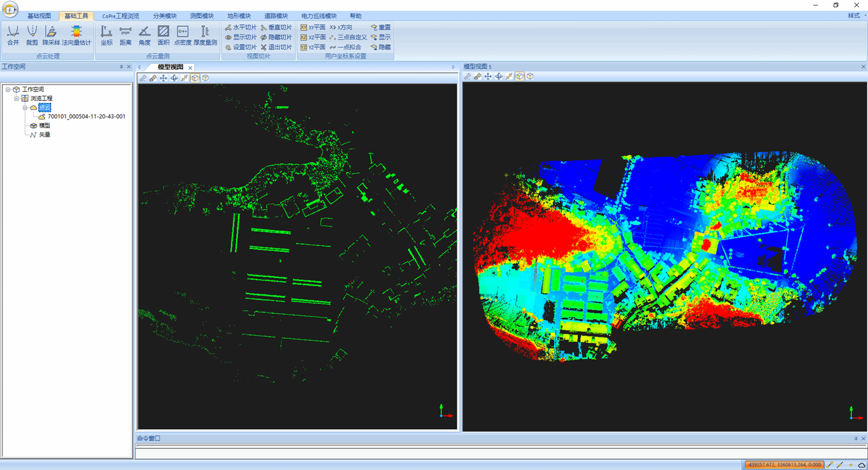Viewport: 868px width, 470px height.
Task: Click rotate icon in 模型视图 5 toolbar
Action: 498,76
